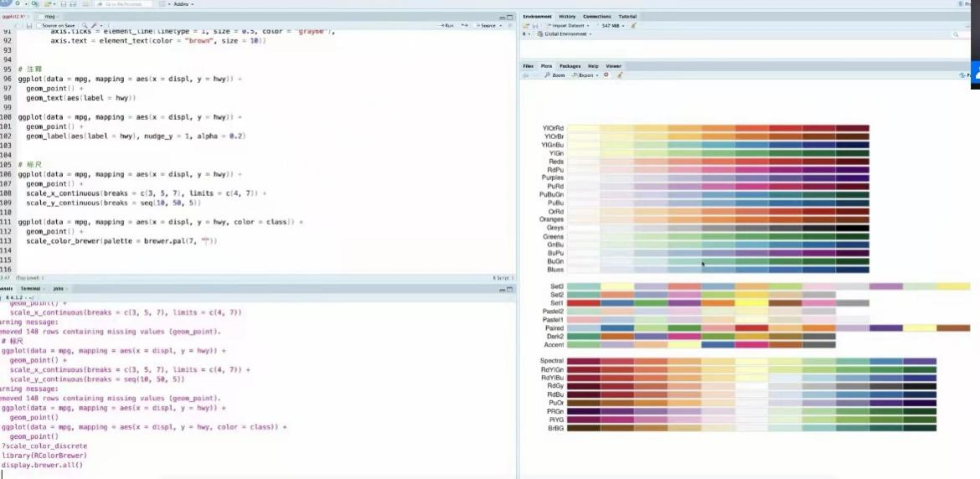
Task: Click the darkest swatch in Greys palette row
Action: pyautogui.click(x=852, y=228)
